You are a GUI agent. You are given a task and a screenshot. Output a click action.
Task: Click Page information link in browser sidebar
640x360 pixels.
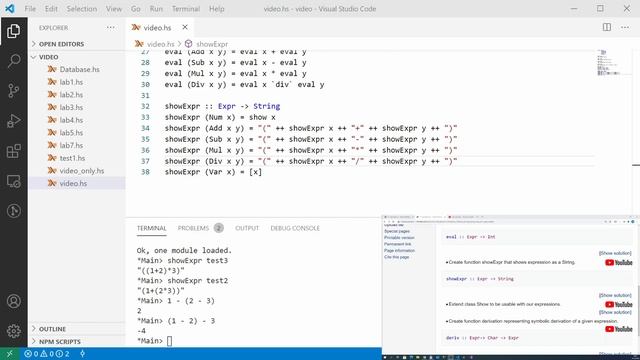pos(399,251)
